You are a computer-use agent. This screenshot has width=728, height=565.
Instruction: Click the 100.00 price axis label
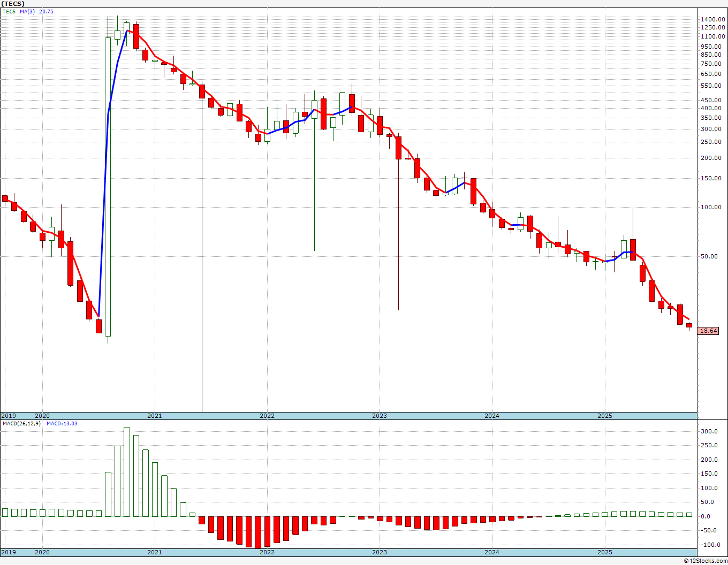[714, 208]
